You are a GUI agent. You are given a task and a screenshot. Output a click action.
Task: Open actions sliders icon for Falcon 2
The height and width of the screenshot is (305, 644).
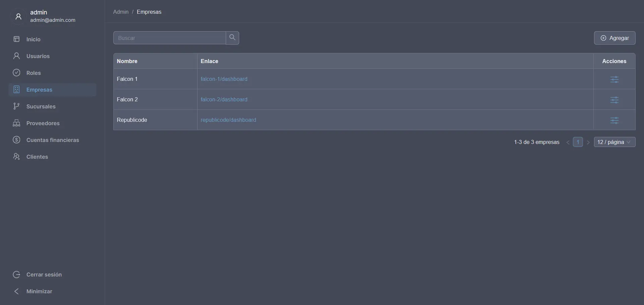[x=614, y=100]
